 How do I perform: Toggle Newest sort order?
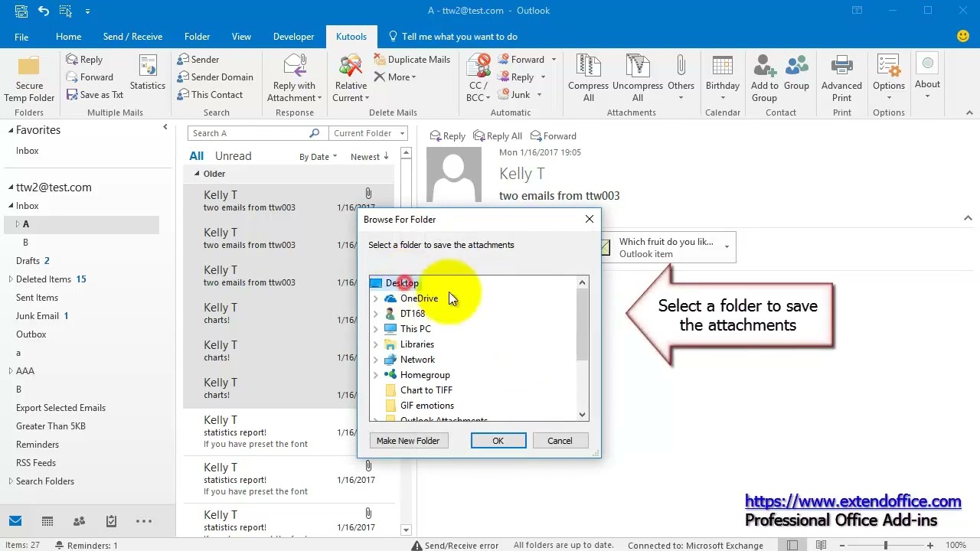(370, 157)
